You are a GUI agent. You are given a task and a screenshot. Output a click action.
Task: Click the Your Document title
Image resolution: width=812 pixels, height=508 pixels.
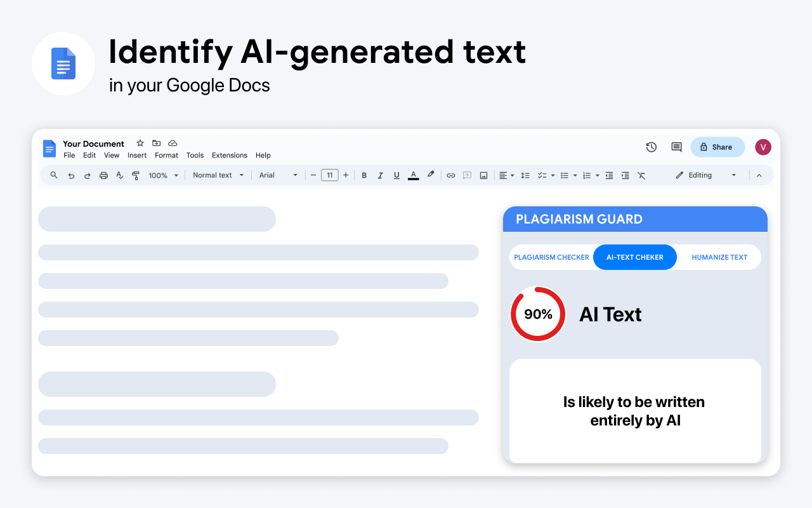tap(93, 144)
